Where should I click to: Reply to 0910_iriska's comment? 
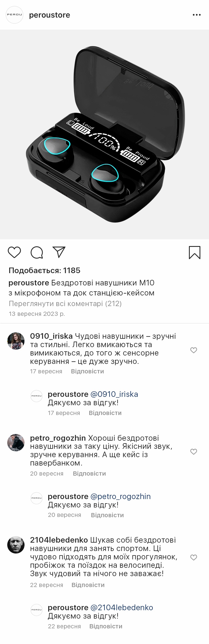pos(87,371)
